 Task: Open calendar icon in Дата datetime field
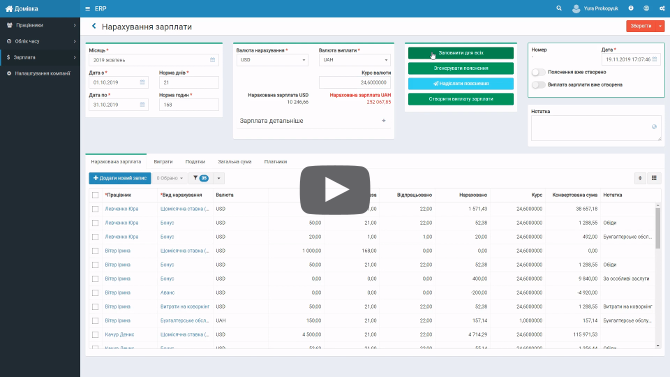click(654, 59)
